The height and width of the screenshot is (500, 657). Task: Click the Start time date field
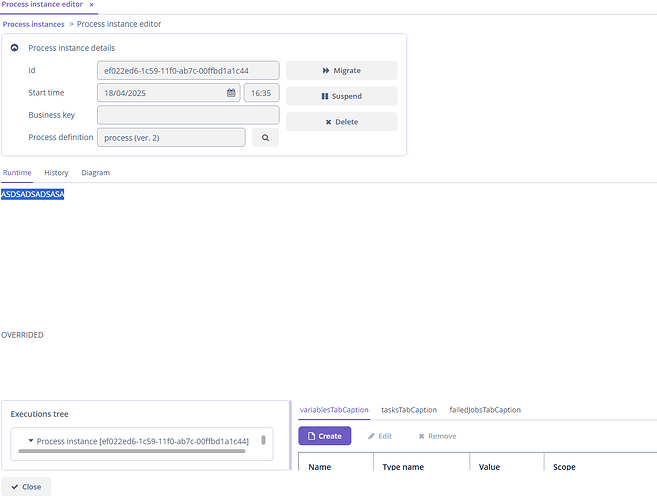(168, 93)
